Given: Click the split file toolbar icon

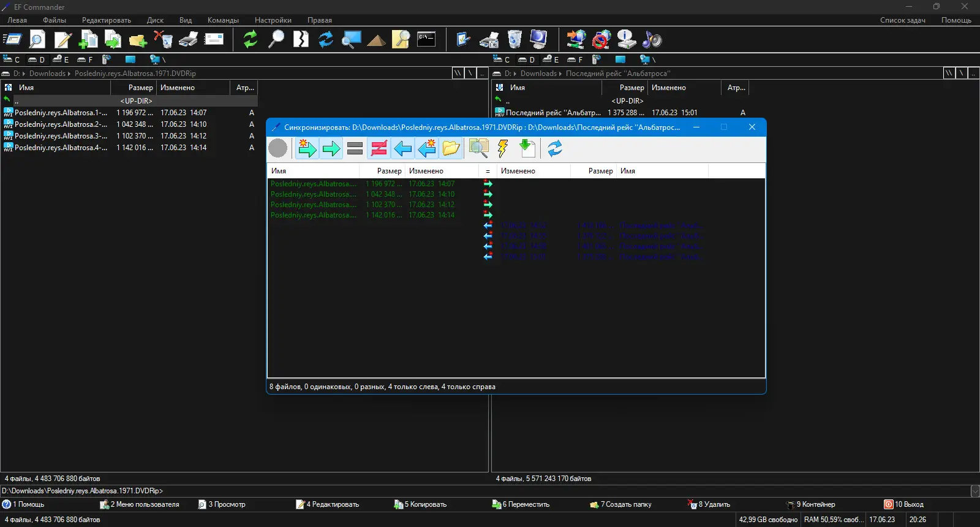Looking at the screenshot, I should [301, 40].
